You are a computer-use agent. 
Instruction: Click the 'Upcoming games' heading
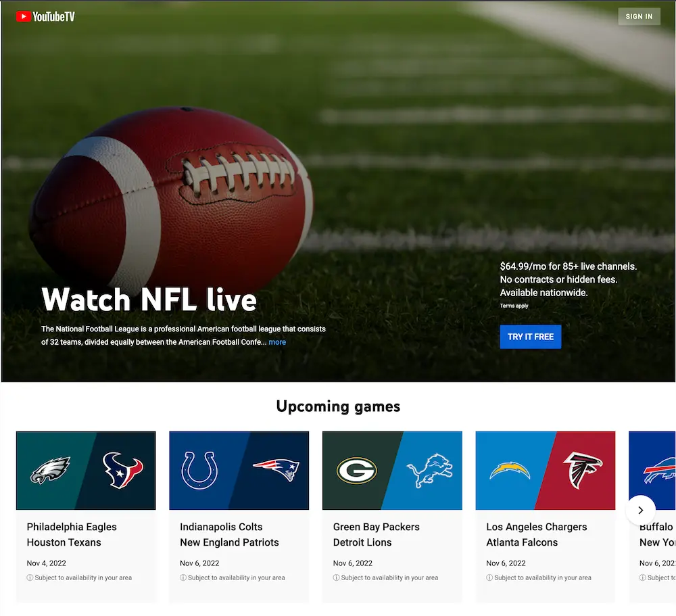(x=338, y=406)
